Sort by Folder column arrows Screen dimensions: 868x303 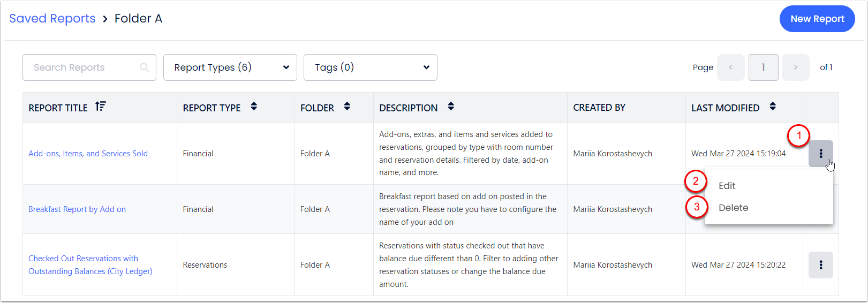click(347, 107)
